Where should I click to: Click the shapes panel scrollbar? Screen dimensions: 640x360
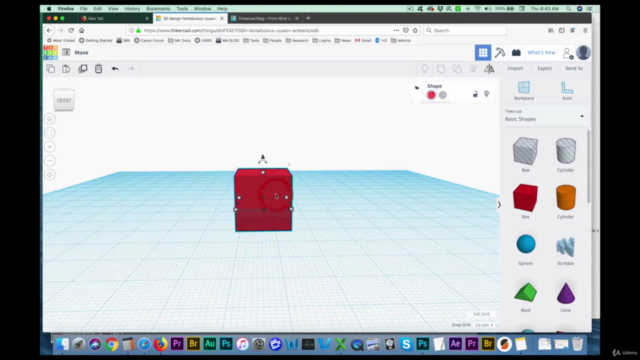pyautogui.click(x=588, y=167)
